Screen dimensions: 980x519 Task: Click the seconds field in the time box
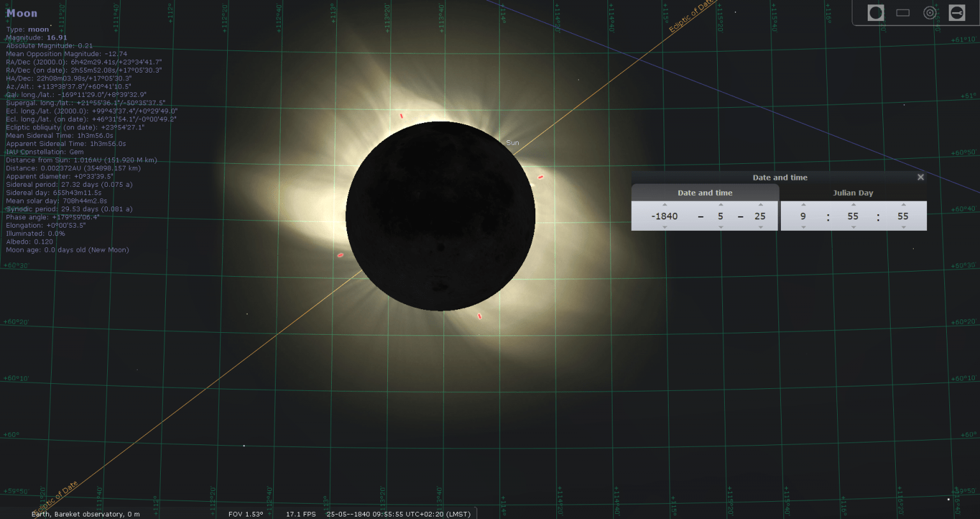pyautogui.click(x=903, y=216)
